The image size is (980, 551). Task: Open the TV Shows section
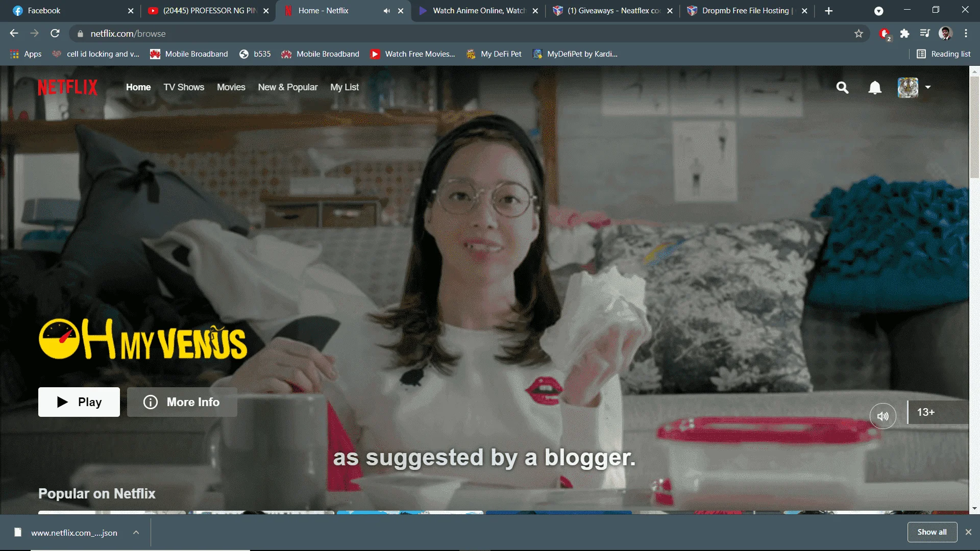coord(184,87)
